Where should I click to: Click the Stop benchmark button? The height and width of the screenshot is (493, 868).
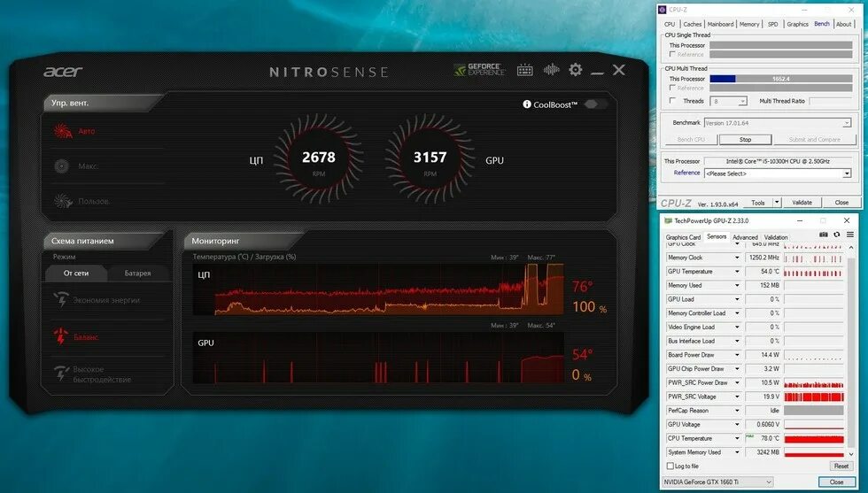[745, 140]
